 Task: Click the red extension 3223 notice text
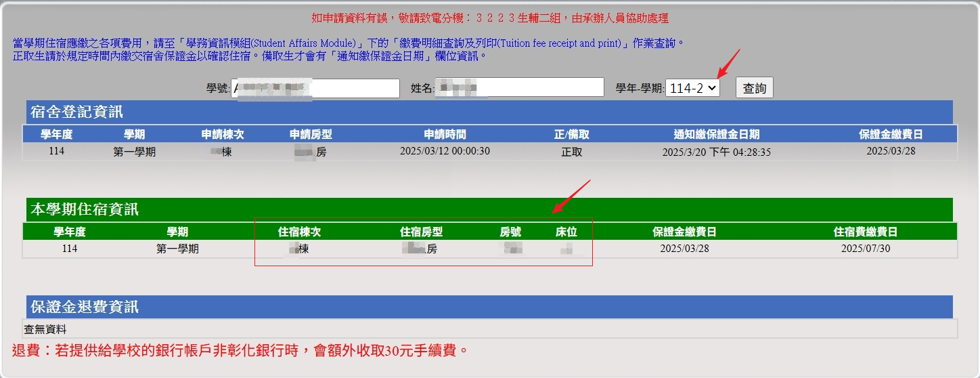pyautogui.click(x=489, y=18)
